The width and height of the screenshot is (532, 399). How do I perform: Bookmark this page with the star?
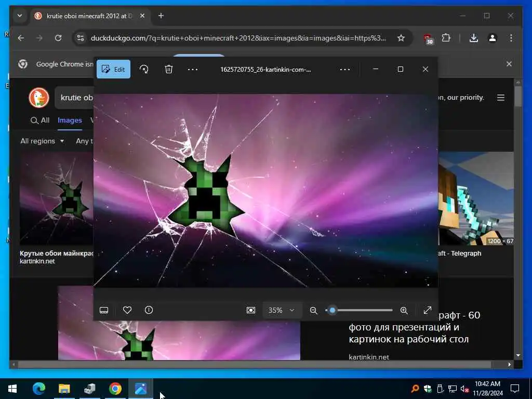pos(401,38)
